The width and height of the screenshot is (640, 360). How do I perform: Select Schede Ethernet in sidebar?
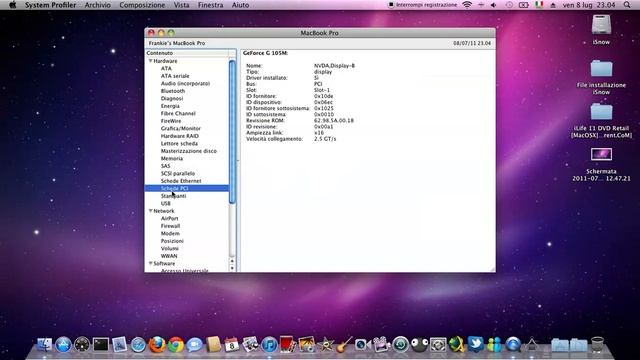[181, 181]
